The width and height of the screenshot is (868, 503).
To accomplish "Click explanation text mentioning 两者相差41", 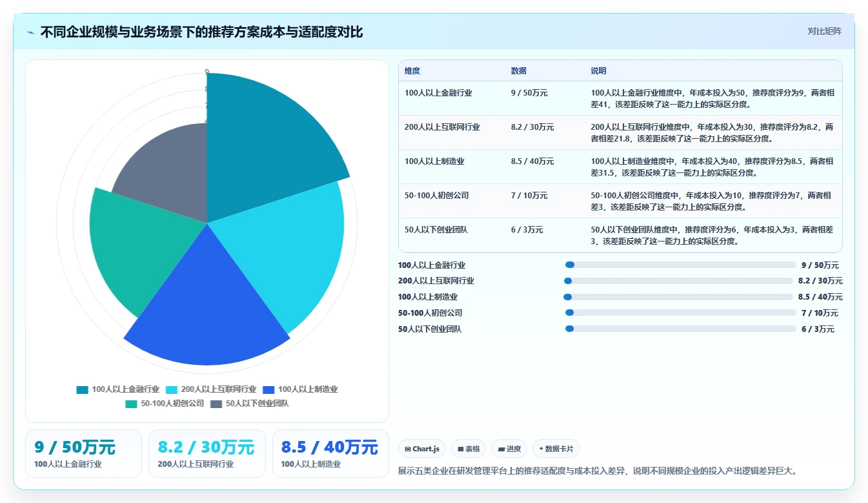I will click(x=712, y=98).
